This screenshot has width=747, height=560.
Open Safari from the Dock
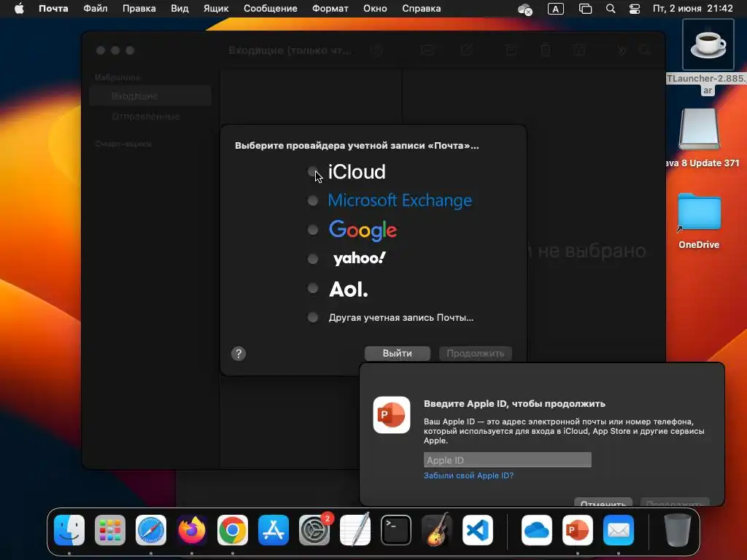point(151,530)
